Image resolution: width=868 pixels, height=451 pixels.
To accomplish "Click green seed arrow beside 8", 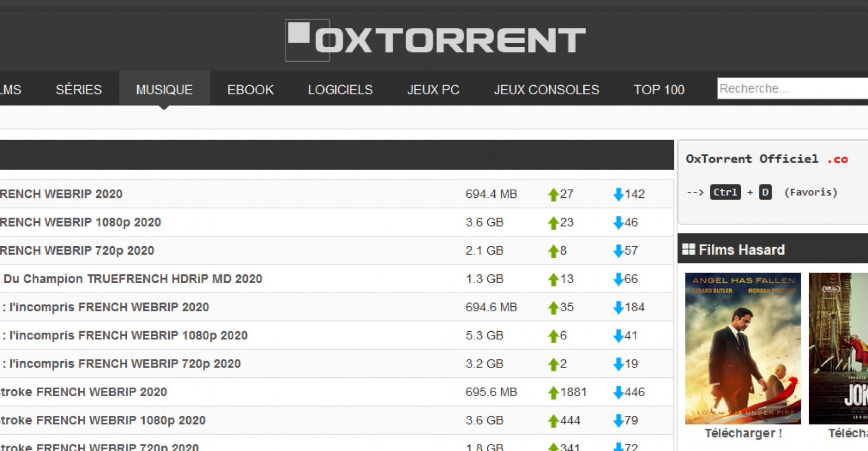I will click(x=553, y=251).
